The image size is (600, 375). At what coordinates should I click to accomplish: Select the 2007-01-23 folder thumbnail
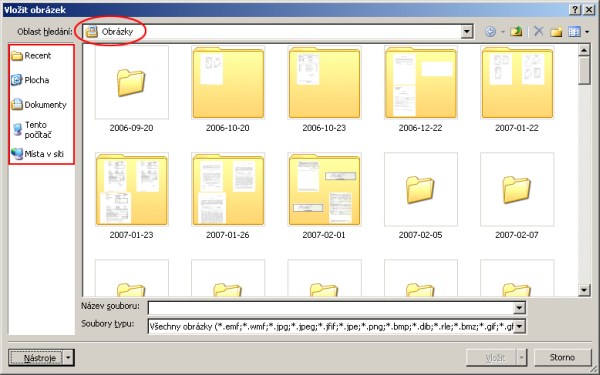(132, 189)
